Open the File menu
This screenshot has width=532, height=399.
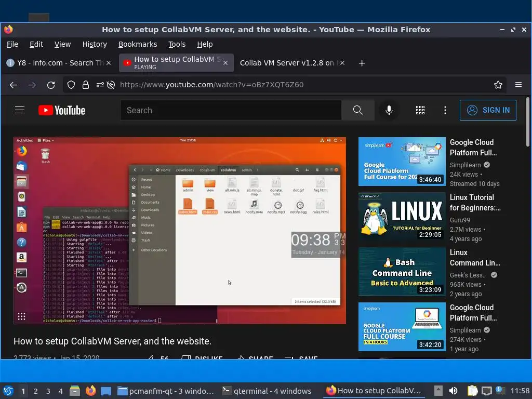point(12,44)
